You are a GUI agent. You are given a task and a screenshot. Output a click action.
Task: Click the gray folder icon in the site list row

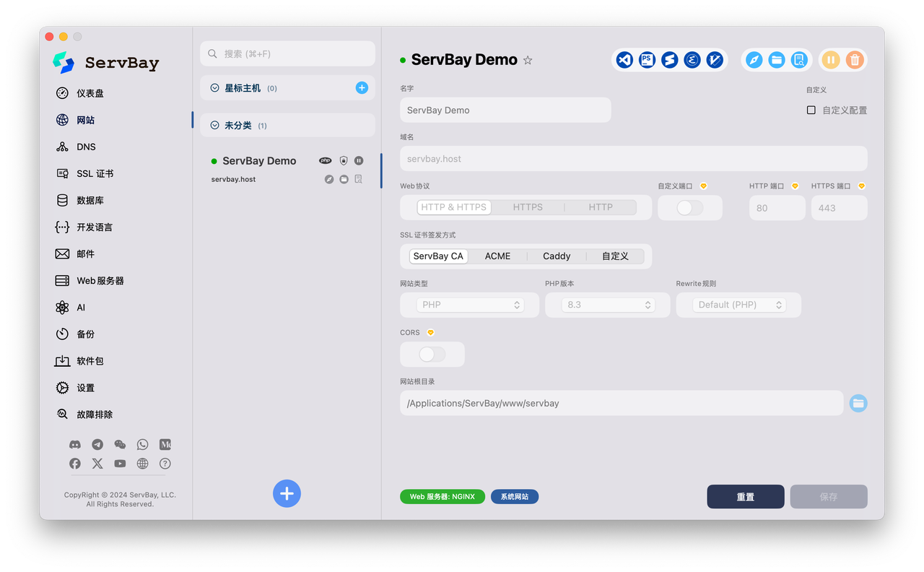click(x=344, y=179)
